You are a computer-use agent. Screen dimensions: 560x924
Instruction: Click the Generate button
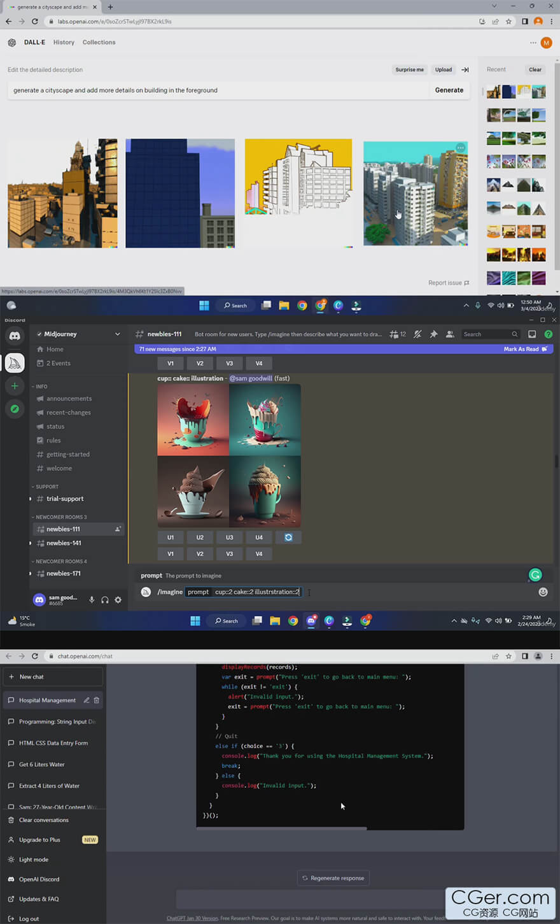pyautogui.click(x=449, y=90)
